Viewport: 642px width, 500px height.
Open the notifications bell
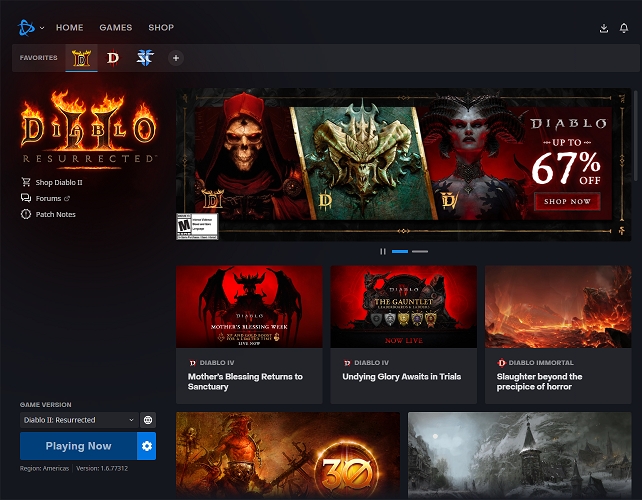point(624,28)
